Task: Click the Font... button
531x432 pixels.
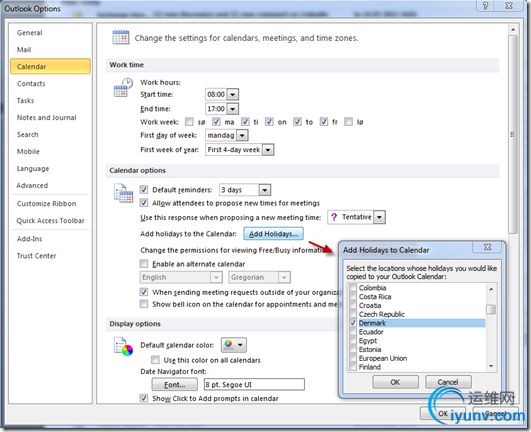Action: point(175,385)
